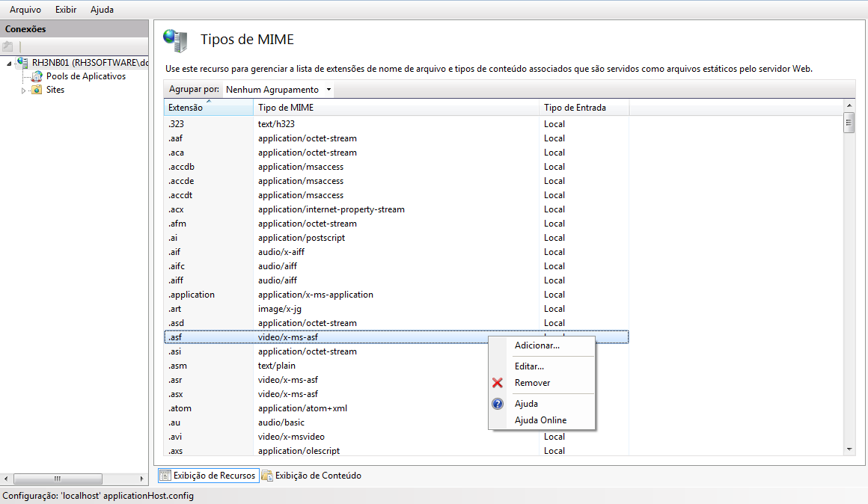The image size is (868, 504).
Task: Click the server node icon for RH3NB01
Action: [x=22, y=63]
